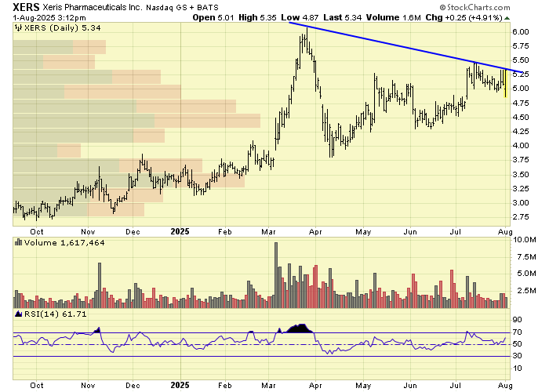
Task: Click the 2025 label below RSI panel
Action: click(x=180, y=386)
